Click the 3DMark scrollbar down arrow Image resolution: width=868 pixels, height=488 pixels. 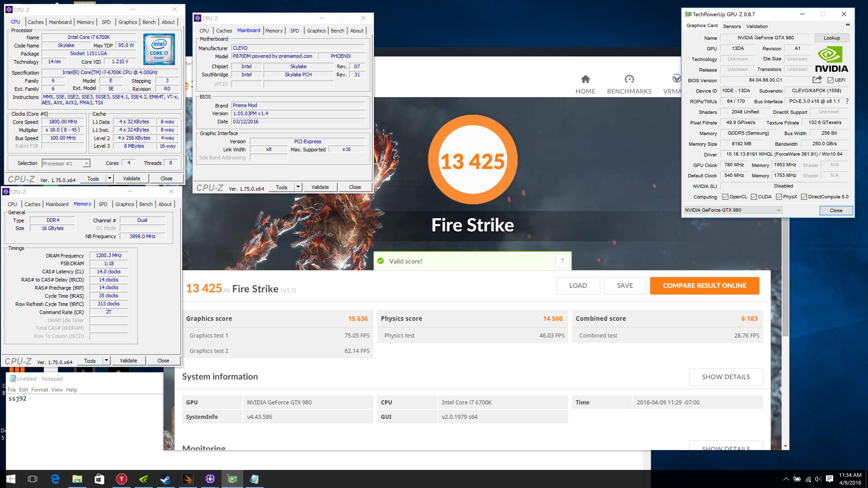tap(785, 446)
